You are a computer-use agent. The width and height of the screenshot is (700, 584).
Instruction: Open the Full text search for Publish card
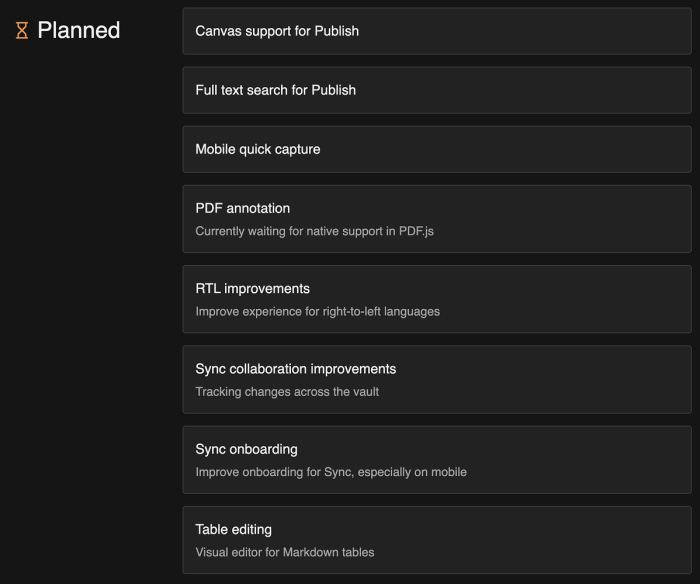point(437,90)
